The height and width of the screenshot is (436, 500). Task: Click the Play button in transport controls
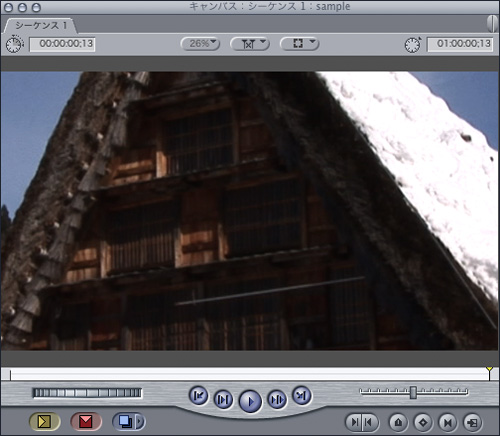coord(250,401)
